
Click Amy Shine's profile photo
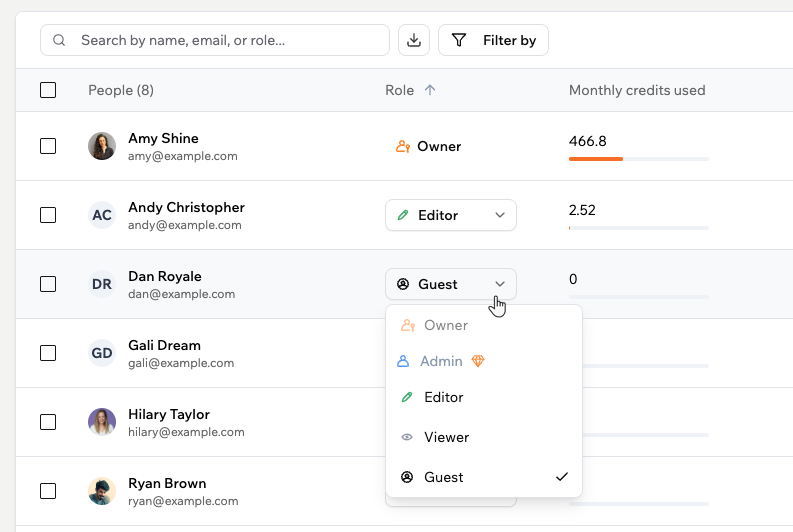pos(102,146)
